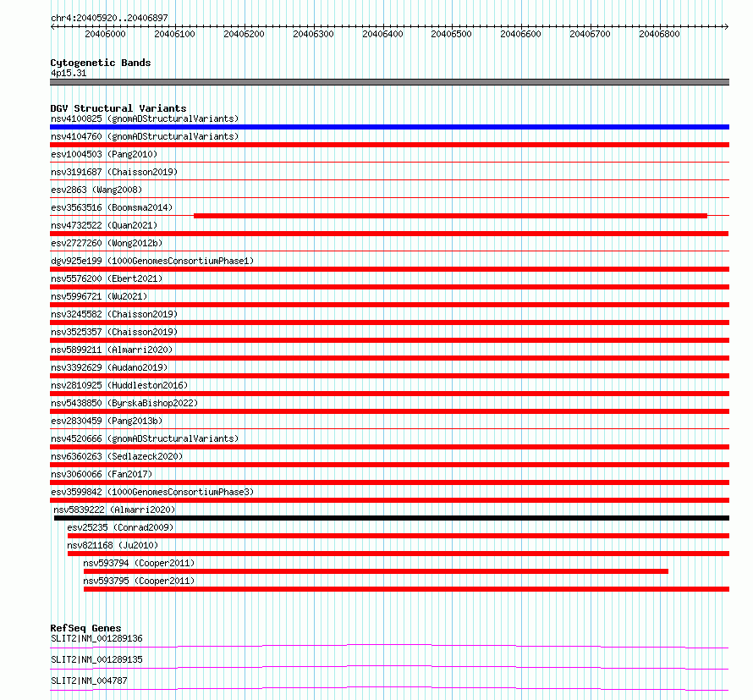Select variant nsv4104760 (gnomADStructuralVariants)
The height and width of the screenshot is (700, 753).
click(145, 136)
